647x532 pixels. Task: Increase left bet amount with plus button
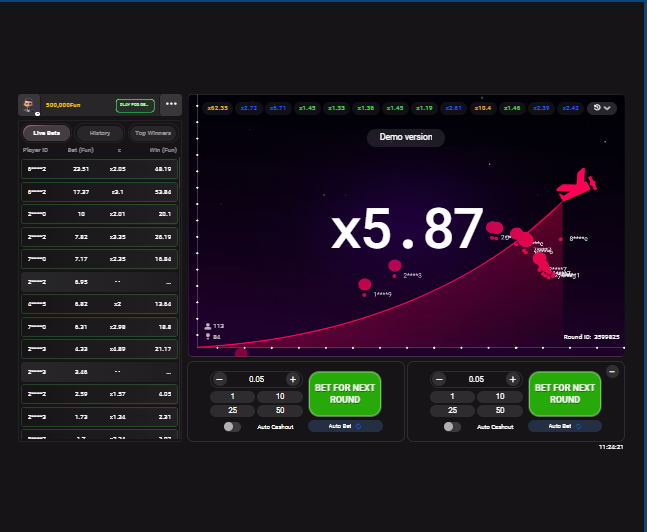pos(292,379)
